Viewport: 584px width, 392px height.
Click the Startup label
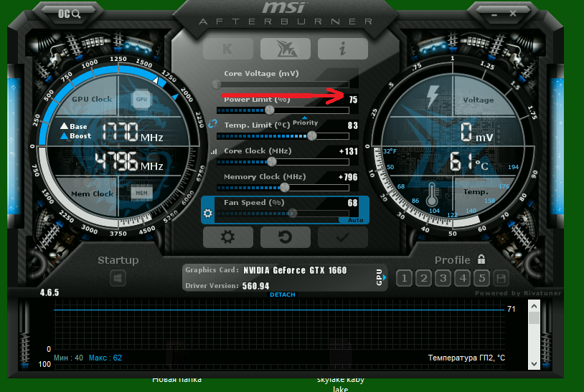click(118, 260)
